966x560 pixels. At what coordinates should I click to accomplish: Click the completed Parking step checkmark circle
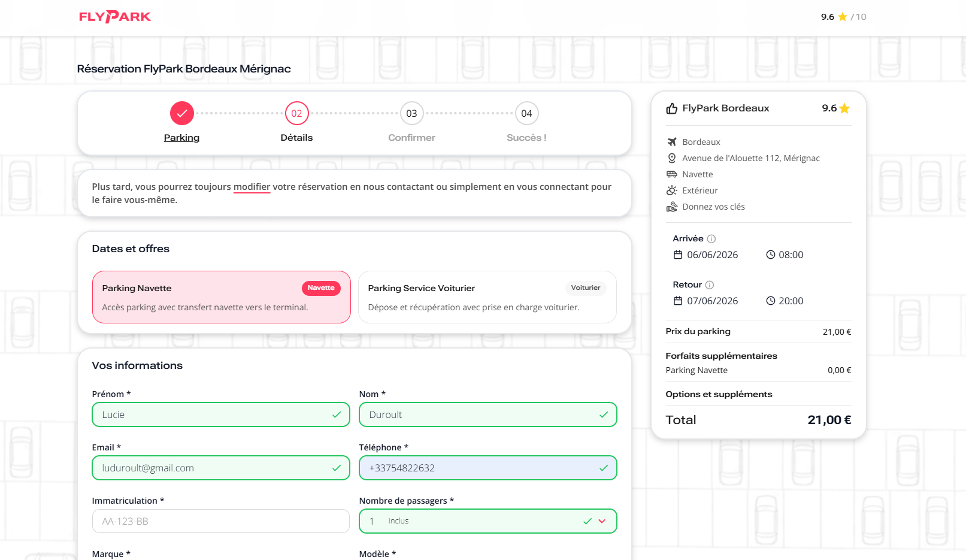click(181, 113)
